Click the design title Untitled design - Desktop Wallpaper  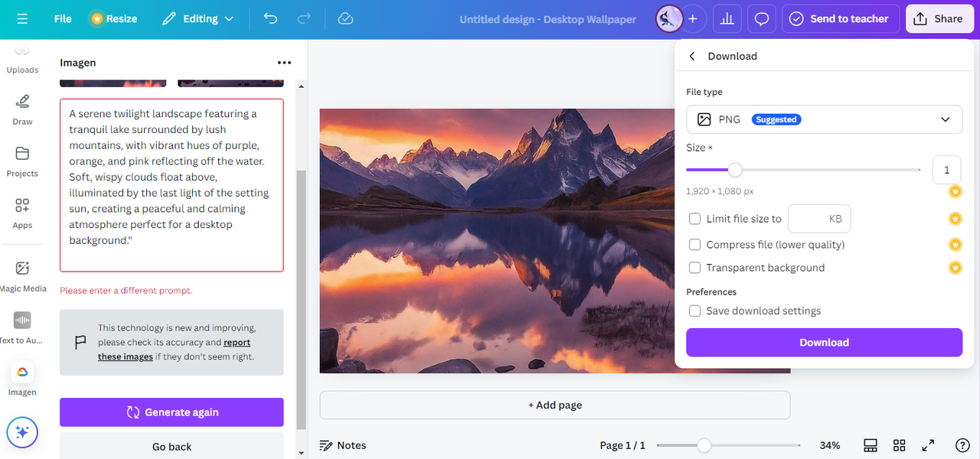[547, 19]
